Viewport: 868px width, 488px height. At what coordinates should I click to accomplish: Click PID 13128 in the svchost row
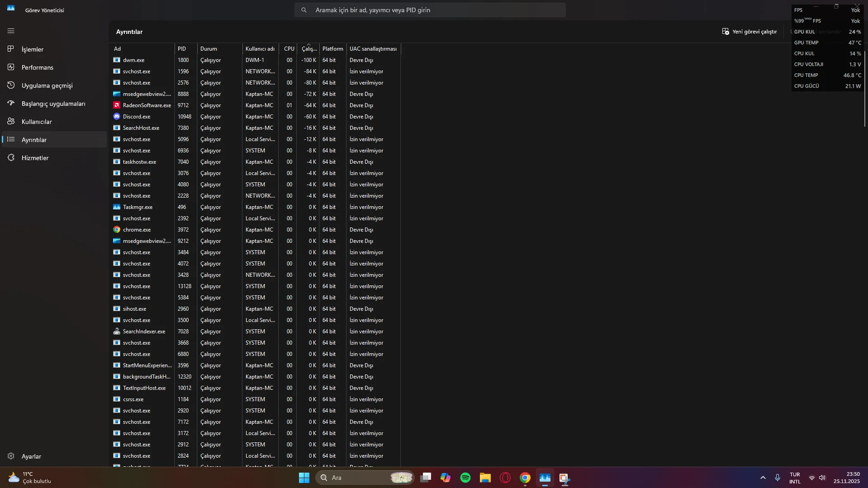click(185, 286)
